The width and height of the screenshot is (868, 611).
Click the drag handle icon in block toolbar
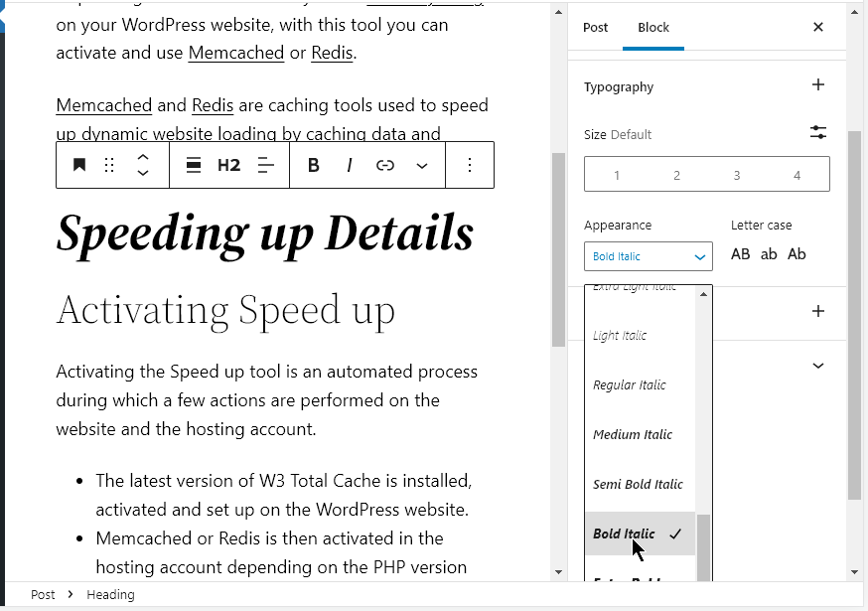tap(110, 165)
